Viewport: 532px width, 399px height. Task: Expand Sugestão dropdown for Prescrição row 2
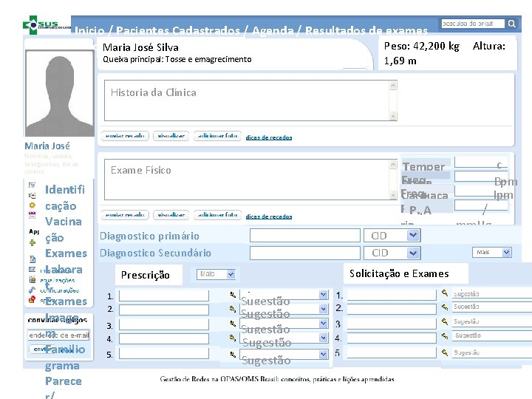coord(323,309)
